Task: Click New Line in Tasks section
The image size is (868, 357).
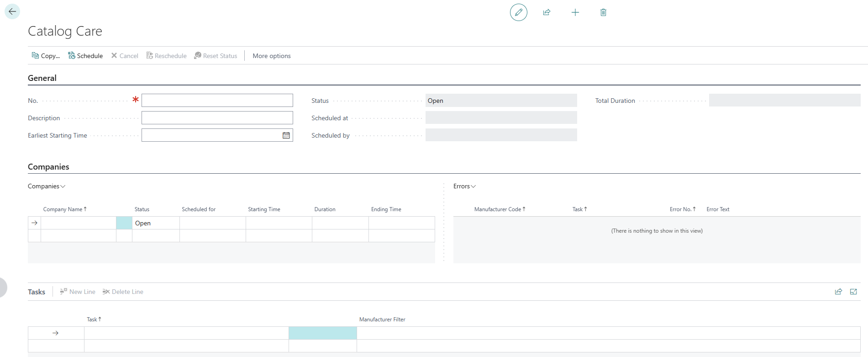Action: tap(78, 292)
